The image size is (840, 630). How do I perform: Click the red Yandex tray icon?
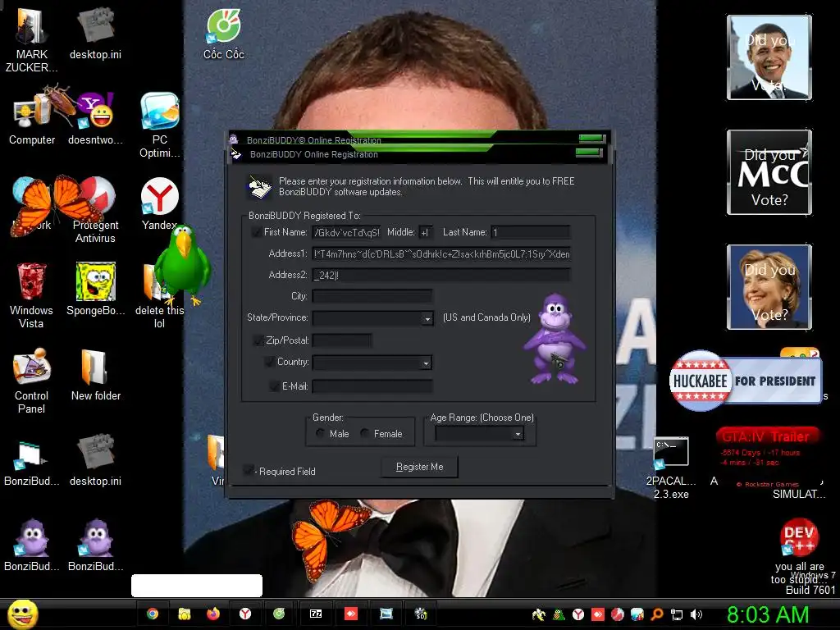(578, 614)
